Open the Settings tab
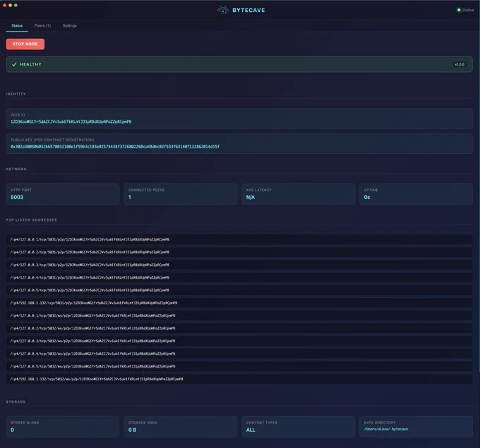This screenshot has width=480, height=448. coord(69,25)
